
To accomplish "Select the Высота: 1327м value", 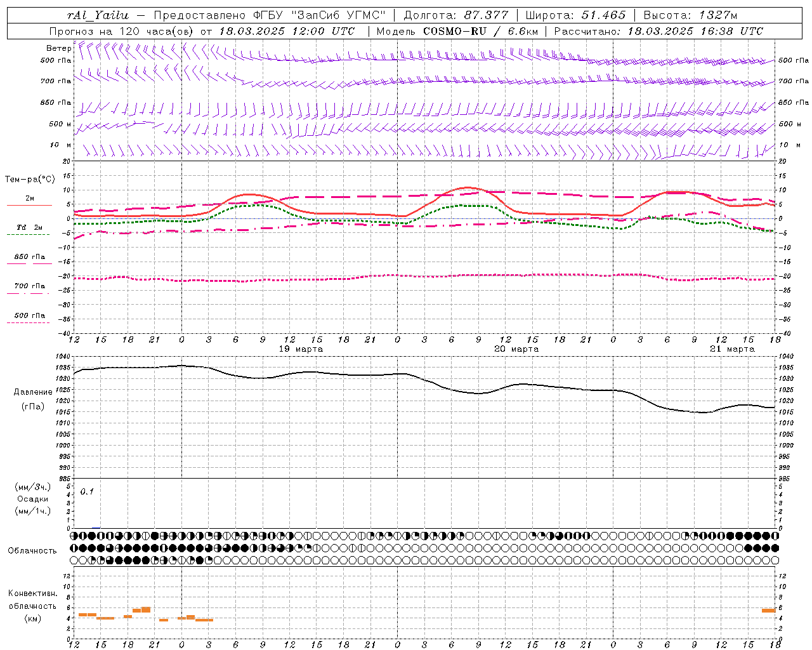I will click(x=690, y=15).
